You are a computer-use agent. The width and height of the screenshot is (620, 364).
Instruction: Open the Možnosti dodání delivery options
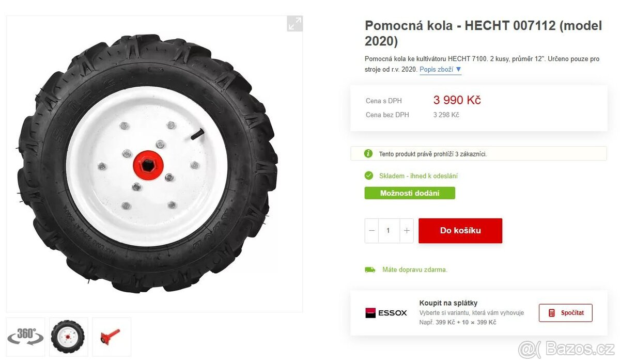(410, 193)
